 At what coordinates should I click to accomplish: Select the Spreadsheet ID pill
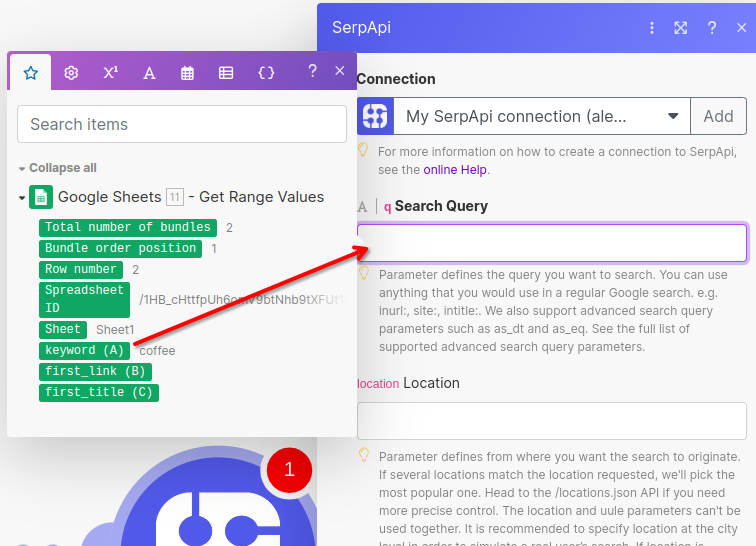tap(84, 300)
